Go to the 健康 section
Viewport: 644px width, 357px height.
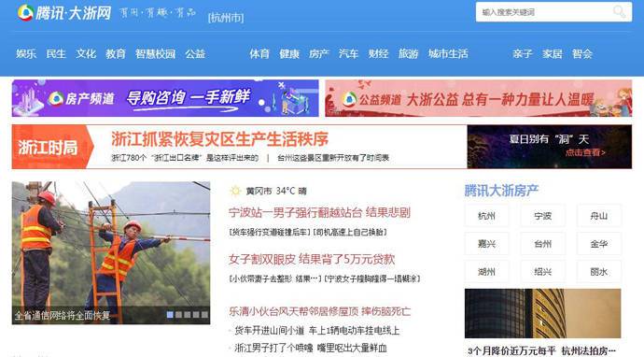click(289, 54)
